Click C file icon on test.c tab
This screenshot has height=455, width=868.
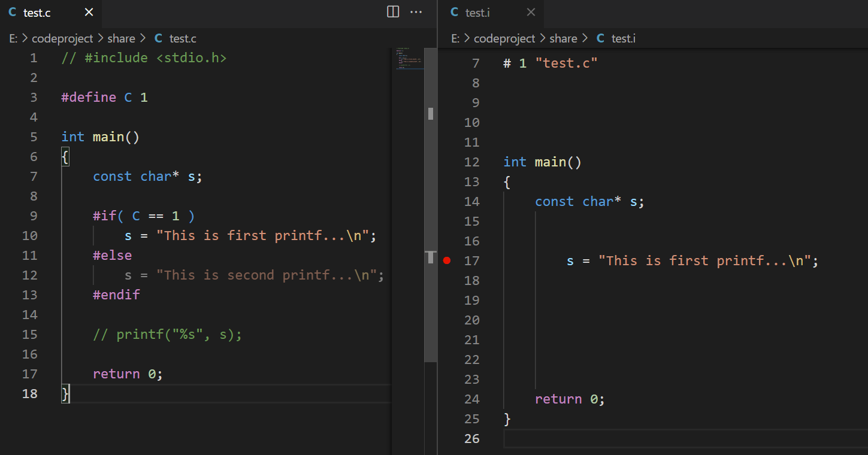coord(13,13)
